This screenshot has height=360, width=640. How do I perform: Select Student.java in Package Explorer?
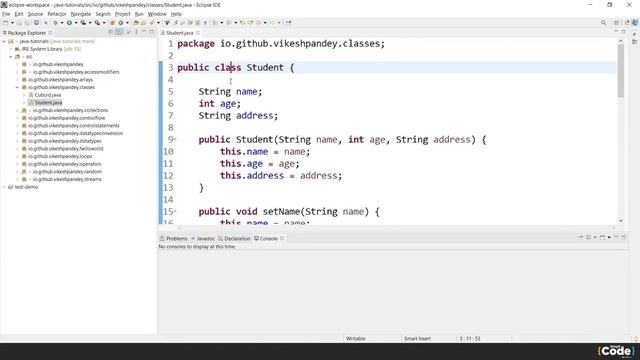tap(48, 102)
